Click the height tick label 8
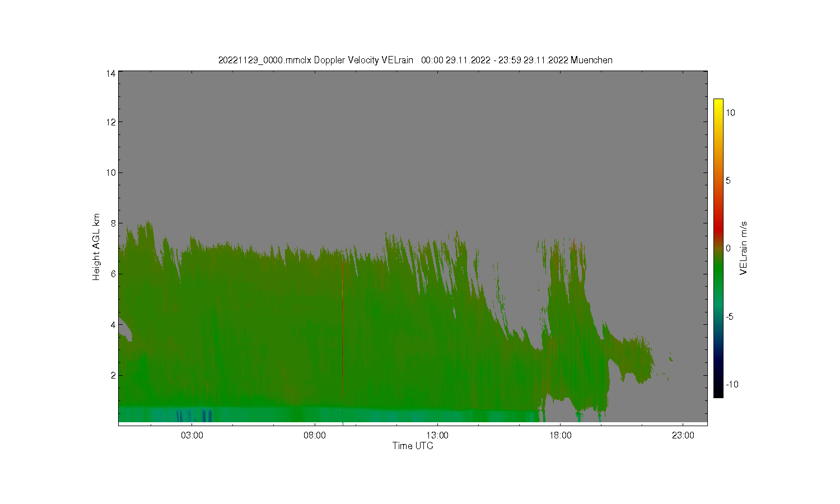840x504 pixels. (113, 223)
